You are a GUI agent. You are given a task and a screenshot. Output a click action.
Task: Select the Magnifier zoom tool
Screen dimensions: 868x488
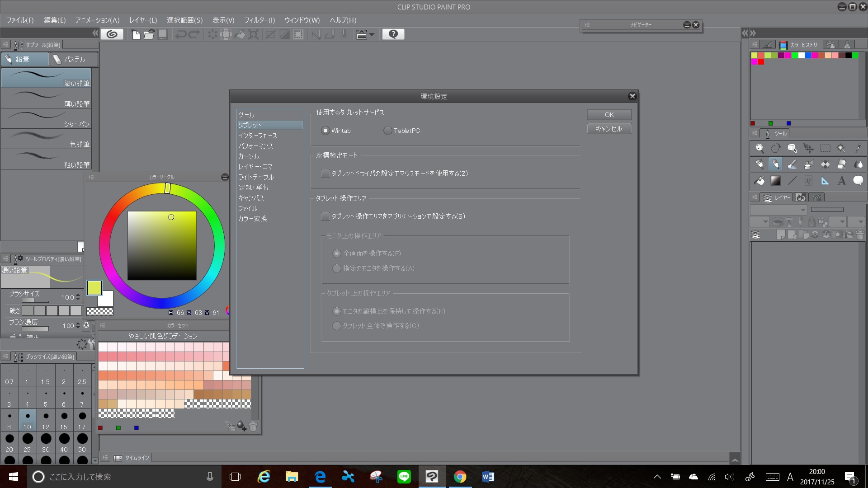tap(759, 148)
